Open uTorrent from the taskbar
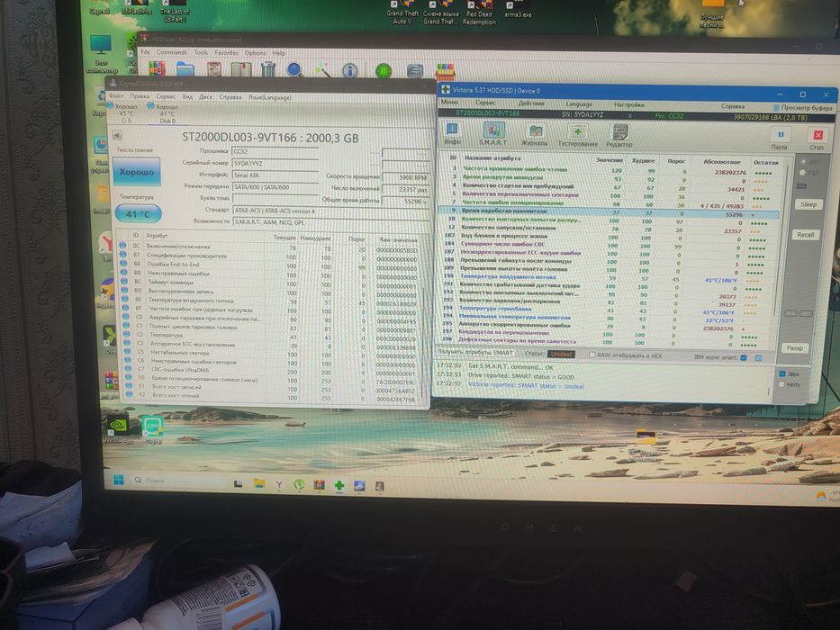 click(299, 485)
